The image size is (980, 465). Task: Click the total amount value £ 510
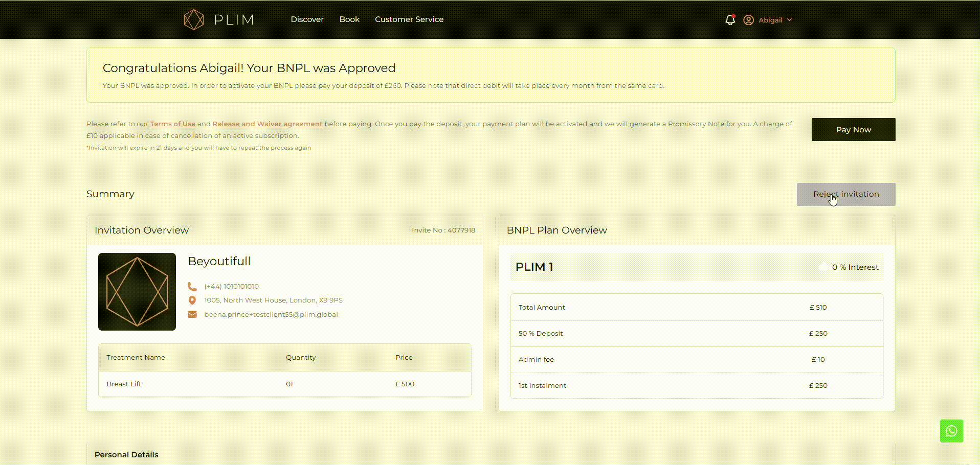coord(818,307)
